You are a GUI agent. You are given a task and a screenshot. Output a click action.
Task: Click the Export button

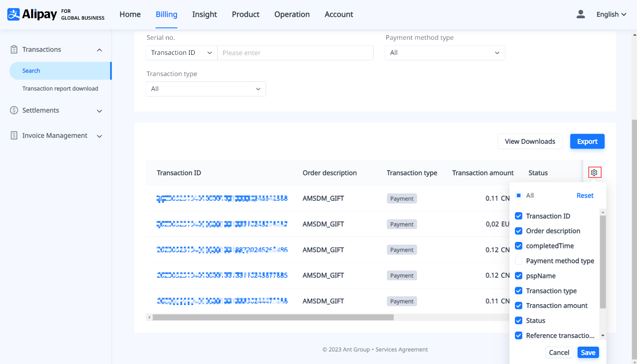(x=587, y=141)
